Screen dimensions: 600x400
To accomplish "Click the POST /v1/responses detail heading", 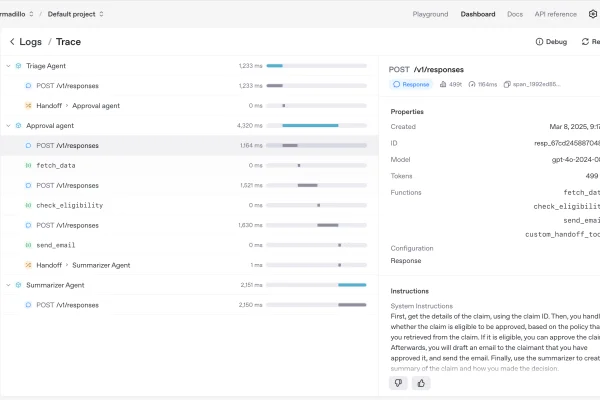I will (426, 70).
